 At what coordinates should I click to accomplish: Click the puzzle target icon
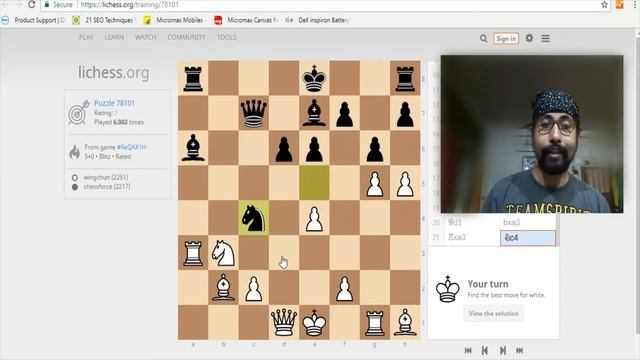click(79, 112)
